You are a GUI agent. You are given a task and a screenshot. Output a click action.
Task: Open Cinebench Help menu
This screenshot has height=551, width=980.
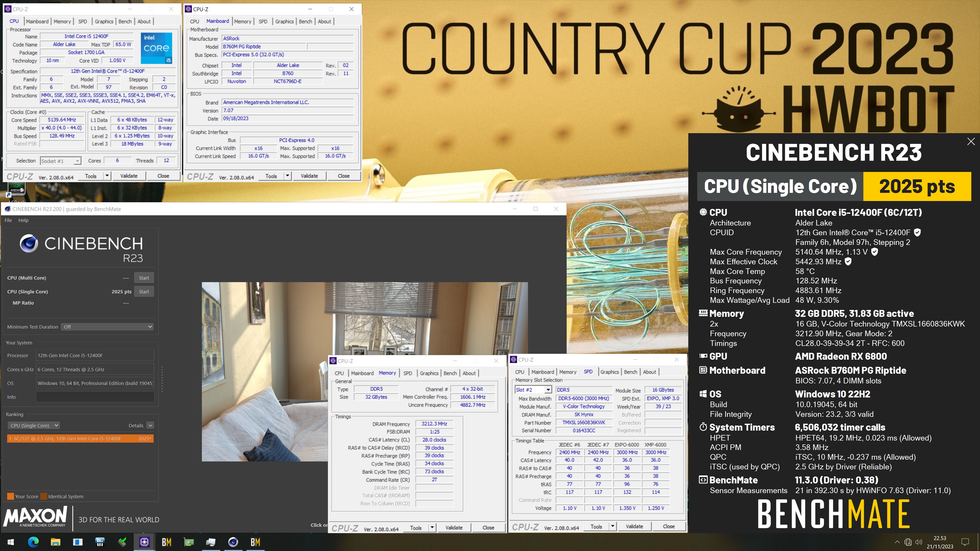tap(23, 220)
